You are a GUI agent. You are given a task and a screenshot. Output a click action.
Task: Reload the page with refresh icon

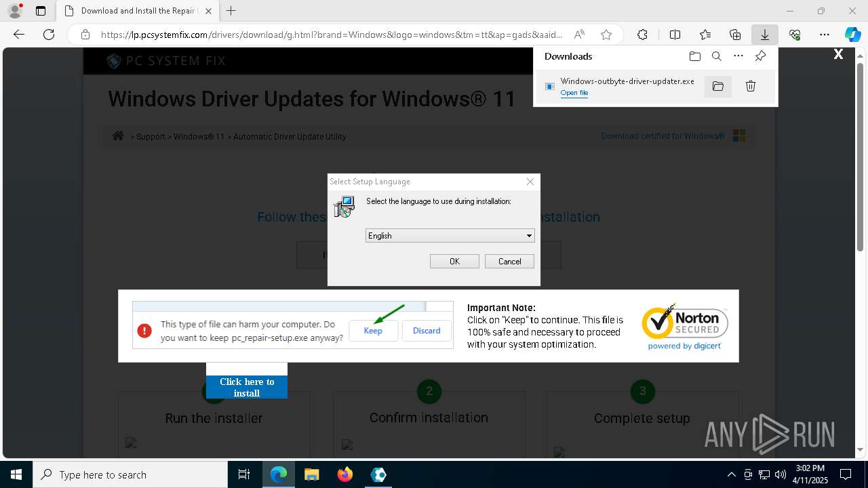coord(49,35)
